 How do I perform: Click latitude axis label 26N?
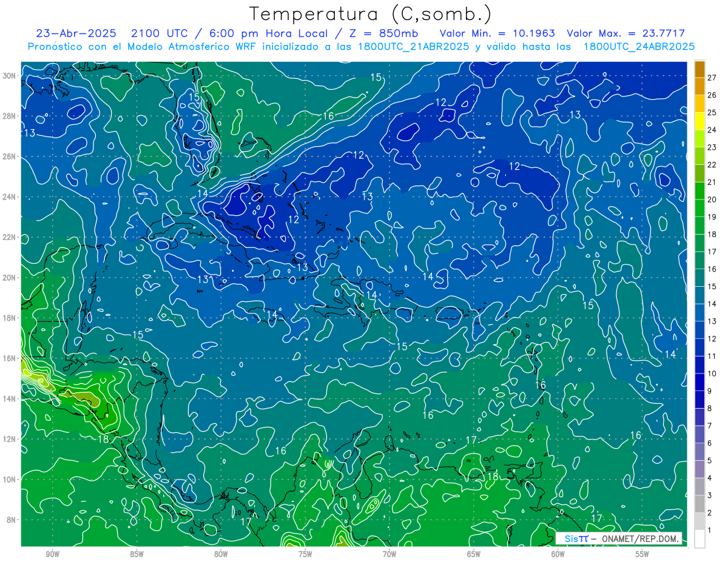click(10, 156)
